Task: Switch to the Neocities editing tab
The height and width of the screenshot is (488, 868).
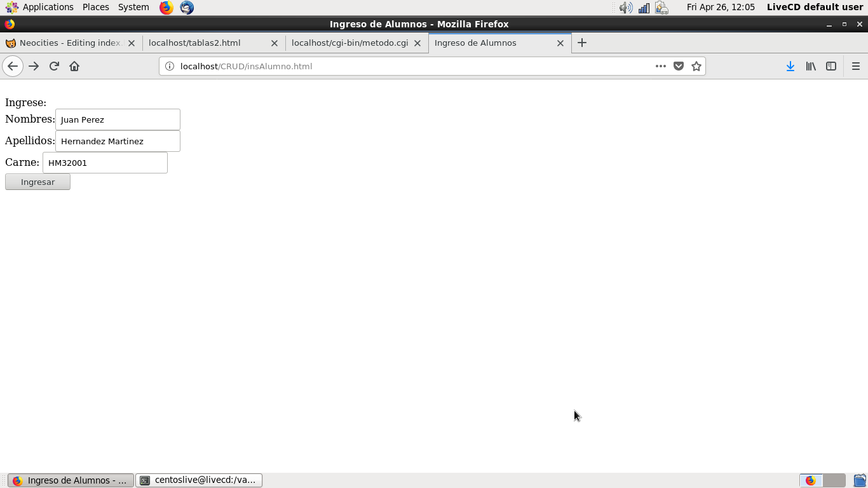Action: pyautogui.click(x=64, y=43)
